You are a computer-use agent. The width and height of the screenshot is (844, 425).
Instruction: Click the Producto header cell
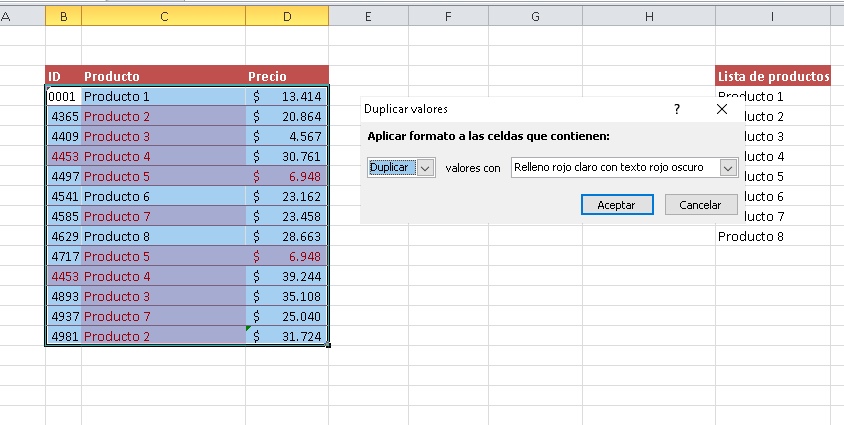click(163, 76)
